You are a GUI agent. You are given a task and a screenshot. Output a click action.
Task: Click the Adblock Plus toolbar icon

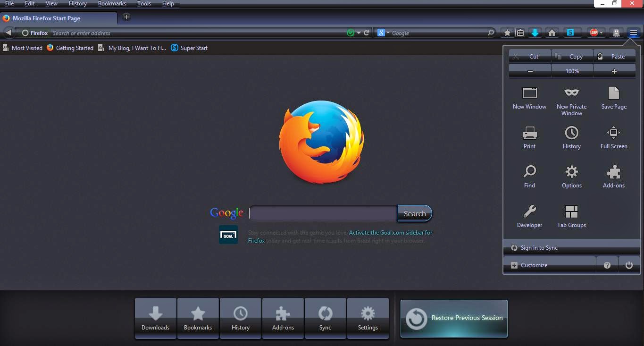tap(594, 33)
